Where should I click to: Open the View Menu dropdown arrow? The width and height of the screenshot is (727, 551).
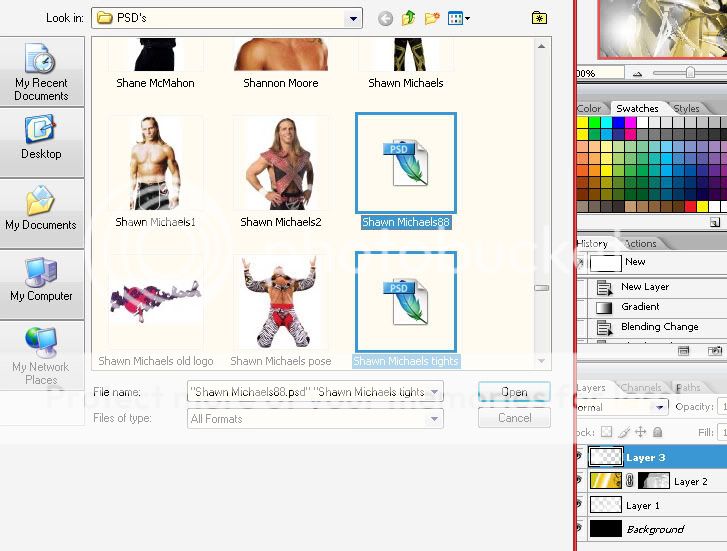coord(467,18)
